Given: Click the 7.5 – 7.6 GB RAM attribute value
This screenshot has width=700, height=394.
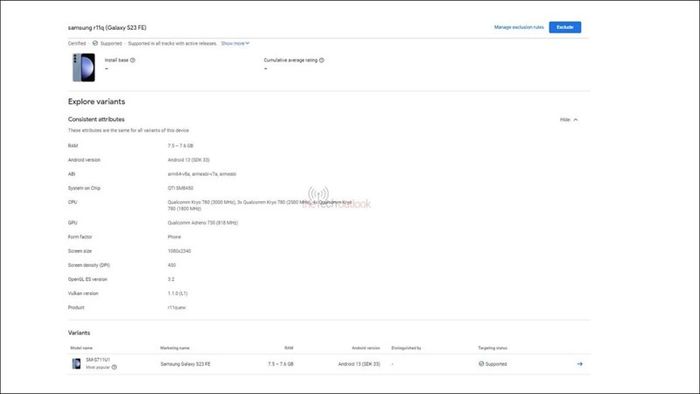Looking at the screenshot, I should tap(180, 146).
